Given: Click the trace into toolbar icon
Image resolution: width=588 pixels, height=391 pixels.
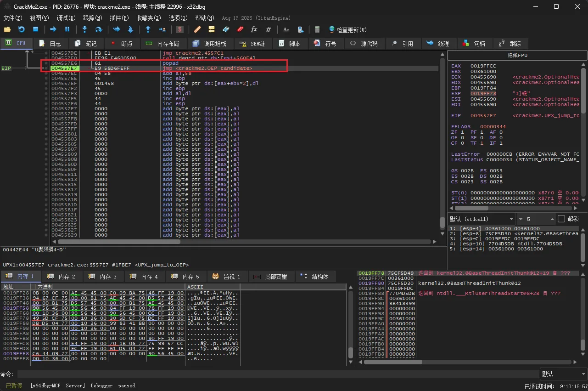Looking at the screenshot, I should click(x=116, y=29).
